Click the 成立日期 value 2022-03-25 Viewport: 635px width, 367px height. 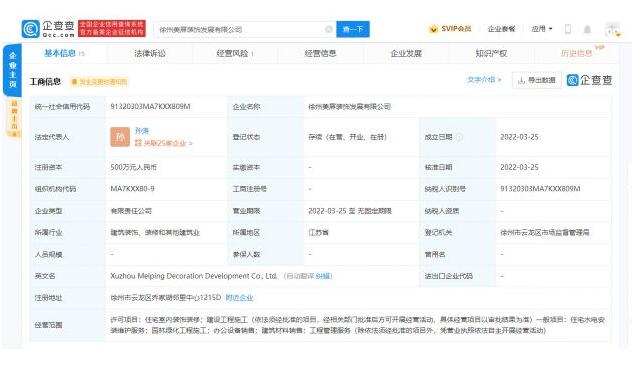tap(520, 137)
